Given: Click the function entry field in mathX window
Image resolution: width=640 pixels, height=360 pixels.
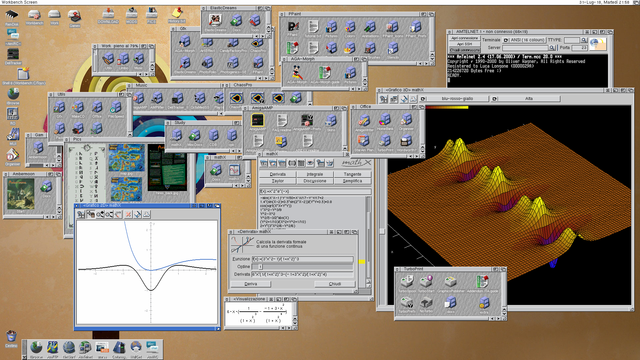Looking at the screenshot, I should click(x=315, y=191).
